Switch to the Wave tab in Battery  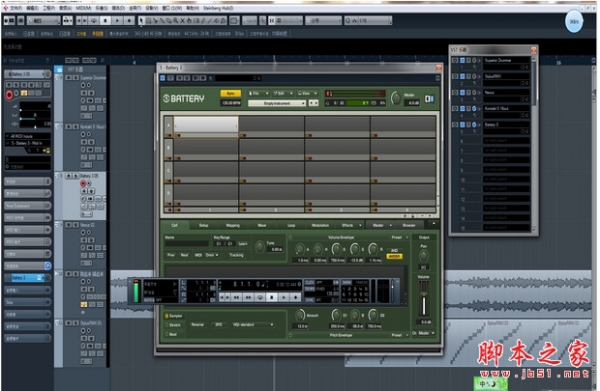pyautogui.click(x=262, y=225)
